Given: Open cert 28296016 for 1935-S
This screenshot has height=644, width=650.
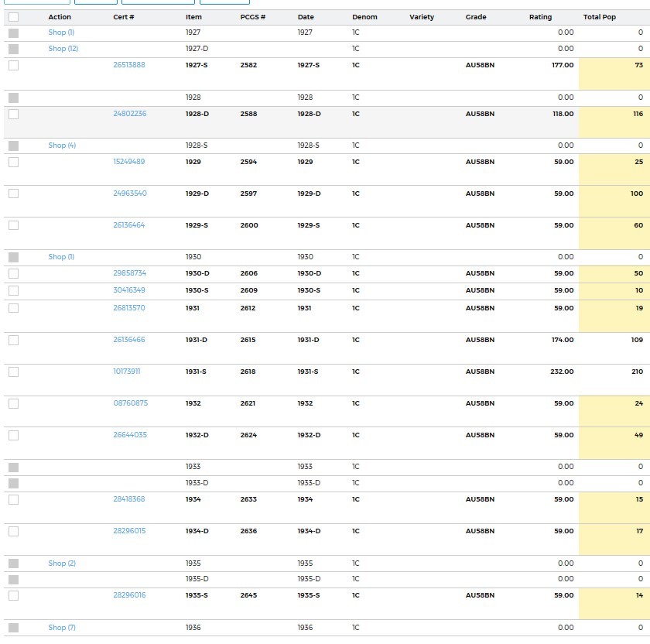Looking at the screenshot, I should [129, 595].
